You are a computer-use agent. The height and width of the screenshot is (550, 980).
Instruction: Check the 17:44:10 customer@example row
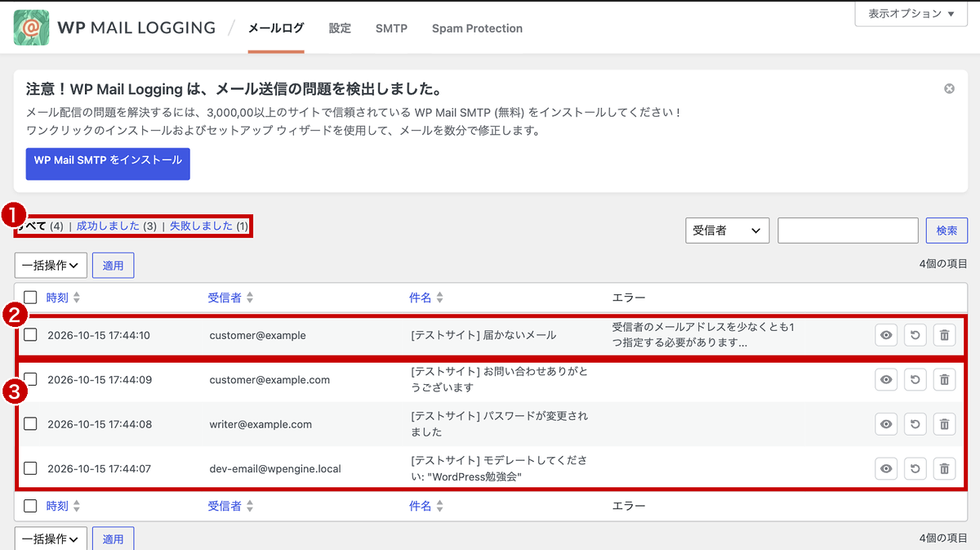pos(30,334)
